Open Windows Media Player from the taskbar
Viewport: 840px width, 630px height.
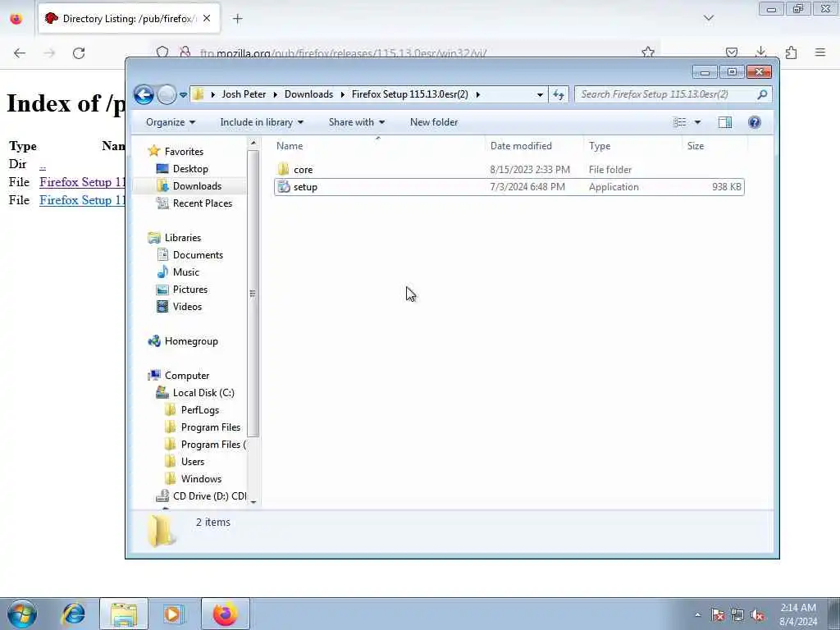click(174, 614)
